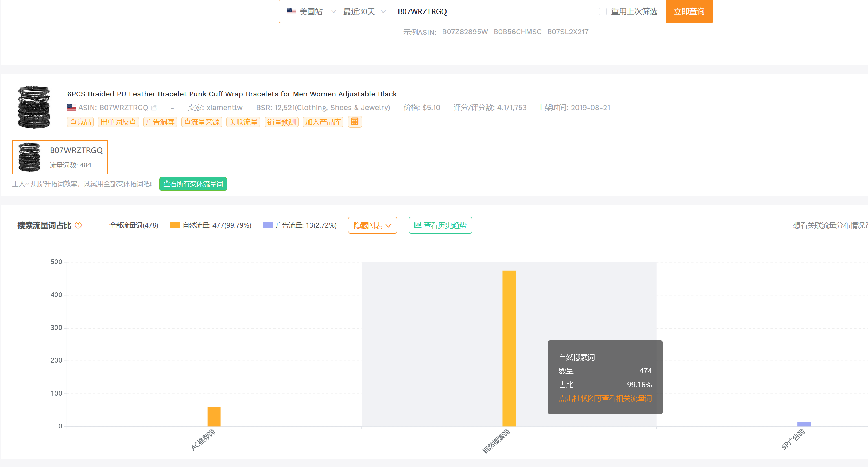Click the flag icon beside the product's ASIN row
Image resolution: width=868 pixels, height=467 pixels.
click(71, 107)
